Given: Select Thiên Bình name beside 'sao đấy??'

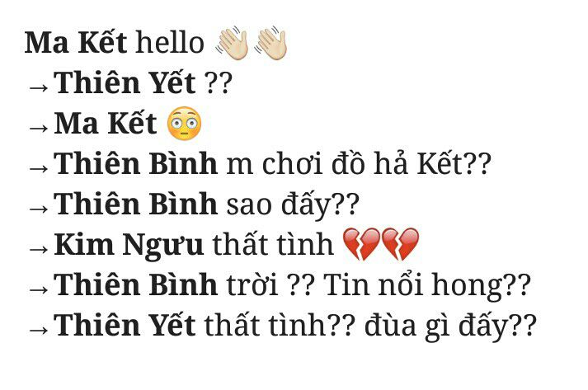Looking at the screenshot, I should pos(136,204).
